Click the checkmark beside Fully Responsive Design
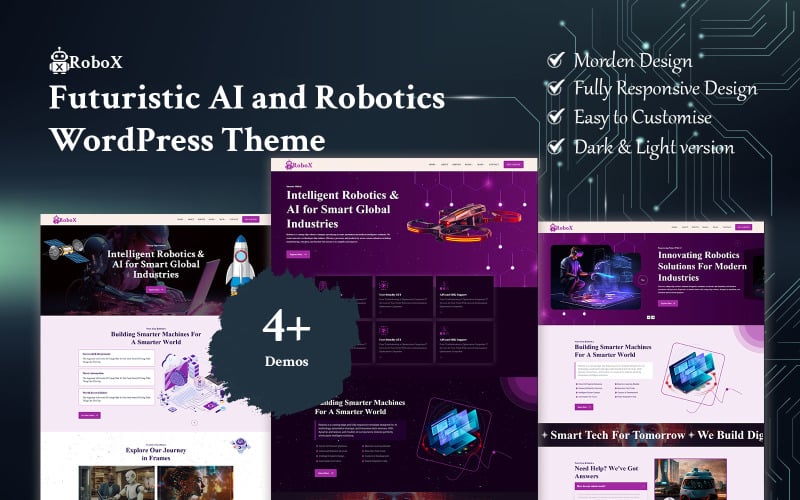Viewport: 800px width, 500px height. pyautogui.click(x=555, y=89)
